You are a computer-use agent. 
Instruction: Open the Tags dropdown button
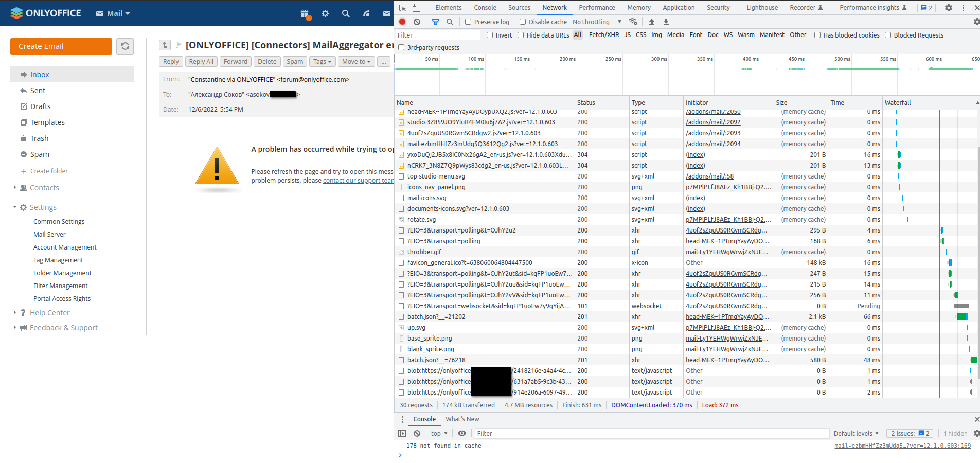[323, 62]
